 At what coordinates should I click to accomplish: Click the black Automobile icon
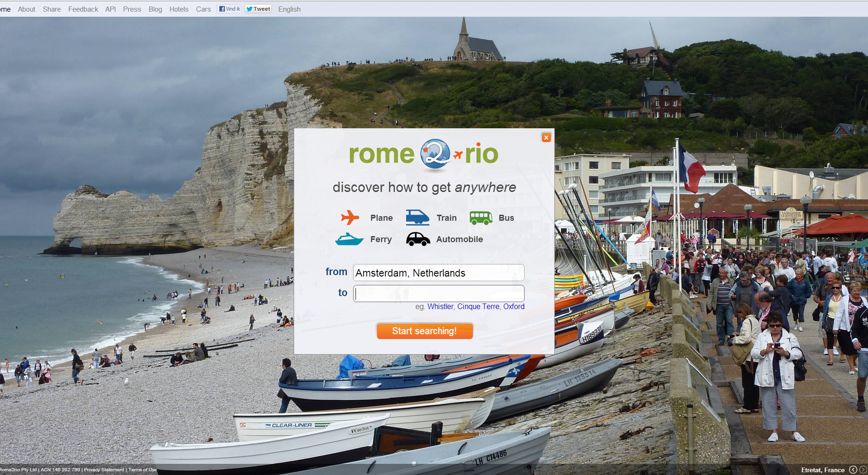pos(418,239)
